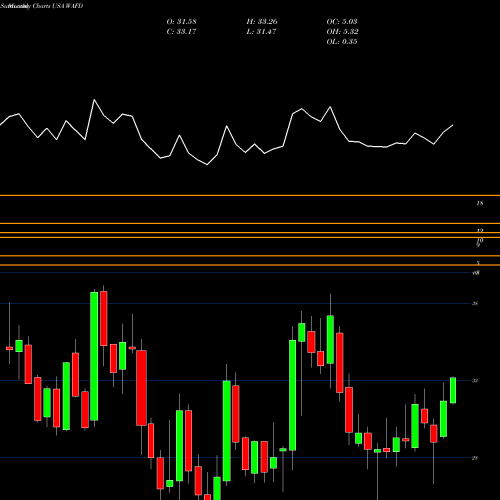Select the high price reading H: 33.26
The image size is (500, 500).
(262, 22)
